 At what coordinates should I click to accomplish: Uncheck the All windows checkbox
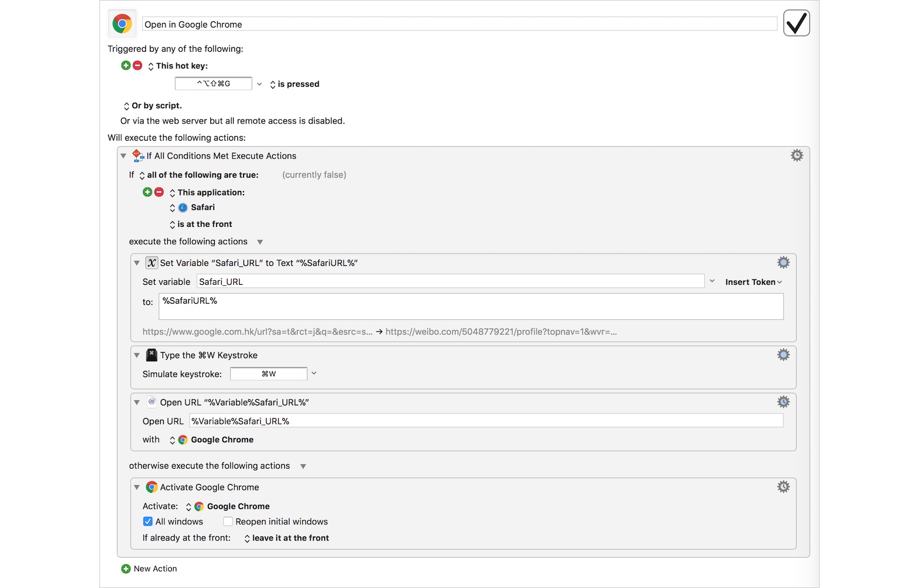(x=148, y=521)
